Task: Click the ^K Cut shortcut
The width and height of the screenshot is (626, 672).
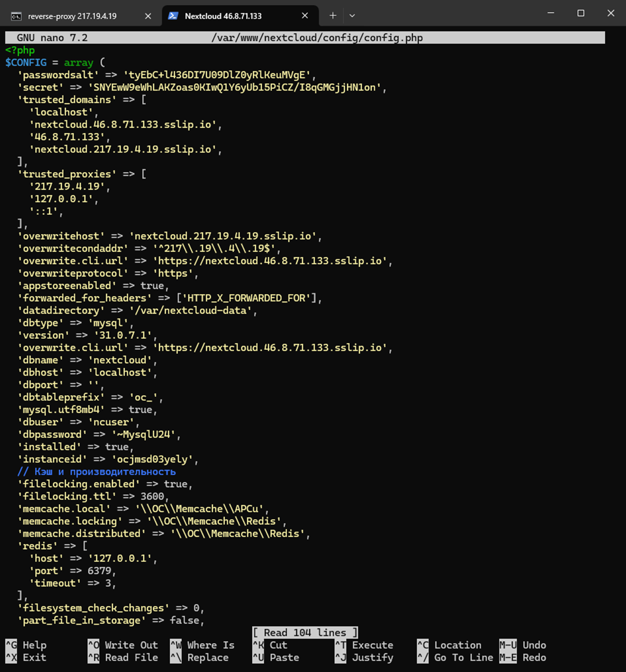Action: click(270, 645)
